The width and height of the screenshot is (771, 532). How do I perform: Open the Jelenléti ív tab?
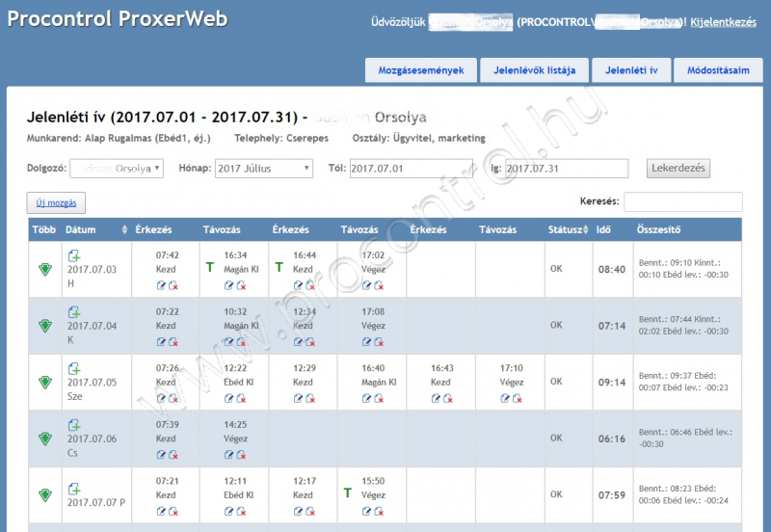631,70
